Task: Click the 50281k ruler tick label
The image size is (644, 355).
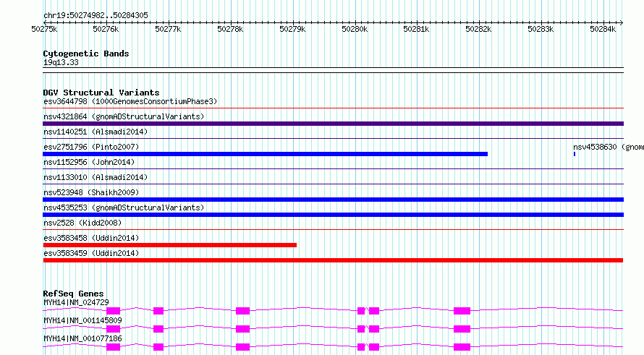Action: coord(417,29)
